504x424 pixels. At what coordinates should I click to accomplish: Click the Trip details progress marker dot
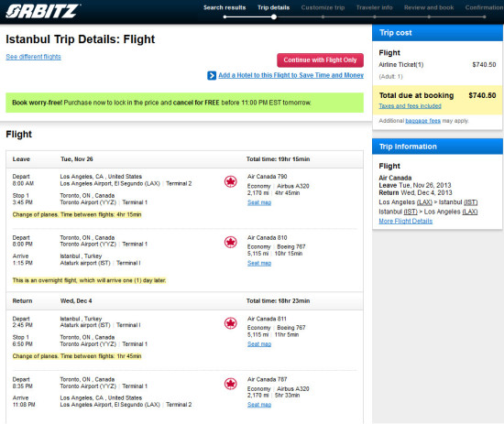click(274, 17)
